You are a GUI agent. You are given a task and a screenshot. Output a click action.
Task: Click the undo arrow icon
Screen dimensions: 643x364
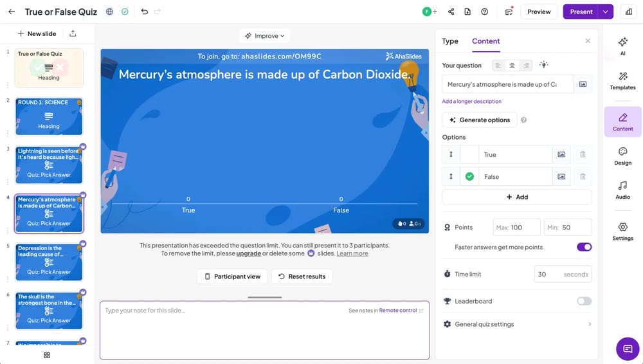point(144,12)
